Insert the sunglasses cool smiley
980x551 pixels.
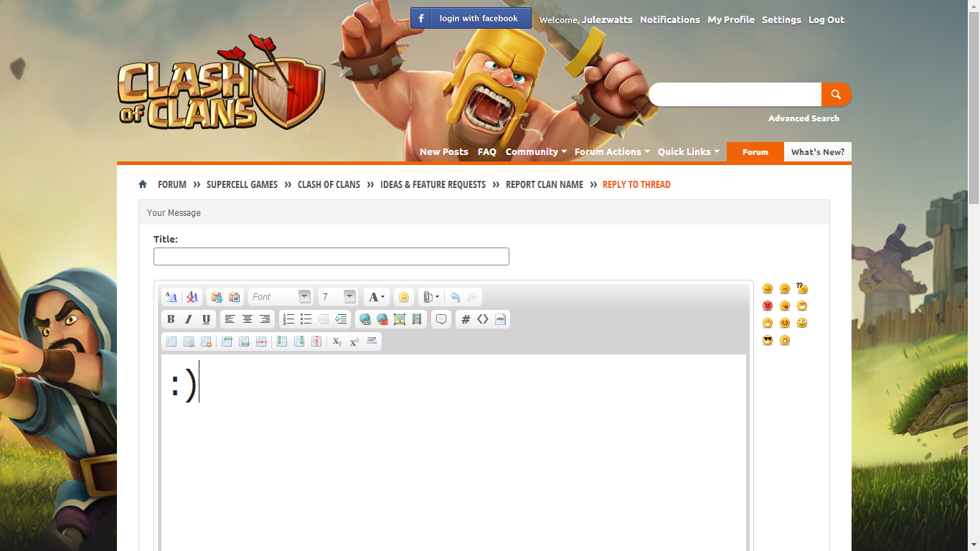click(x=768, y=340)
